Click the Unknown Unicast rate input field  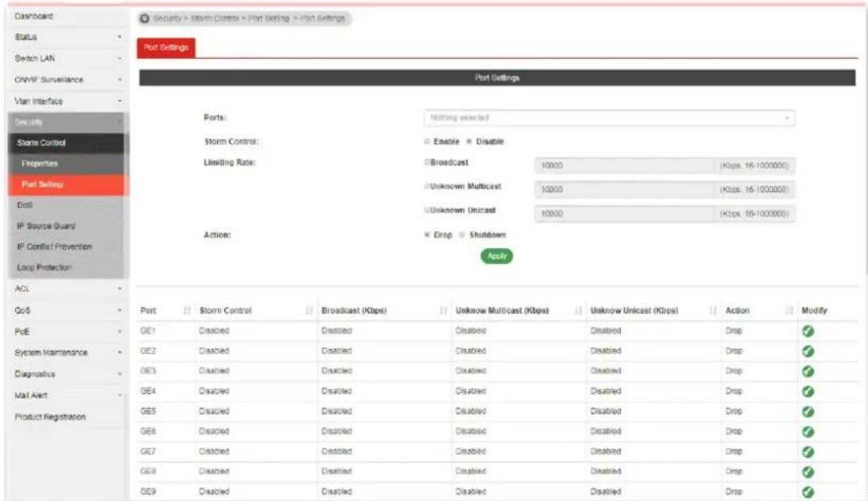[624, 214]
